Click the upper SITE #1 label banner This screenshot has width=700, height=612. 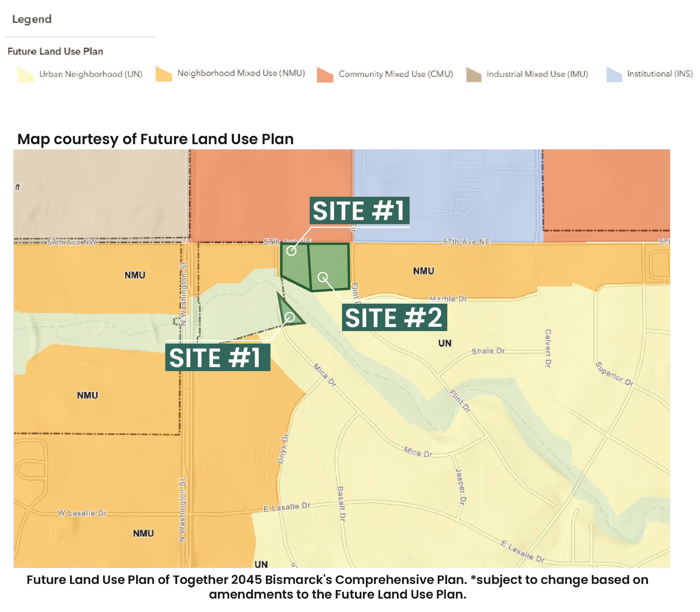click(358, 211)
